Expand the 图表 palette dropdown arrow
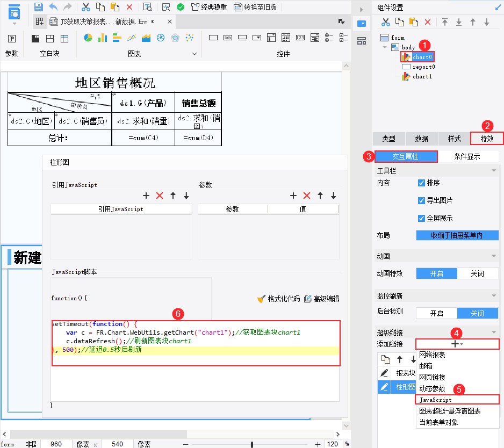504x448 pixels. (x=195, y=54)
